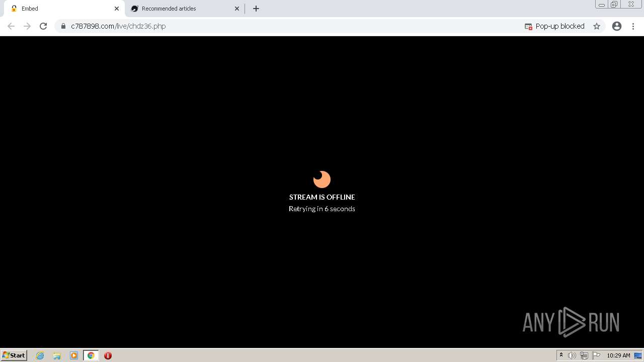The height and width of the screenshot is (362, 644).
Task: Click the orange loading spinner
Action: coord(322,179)
